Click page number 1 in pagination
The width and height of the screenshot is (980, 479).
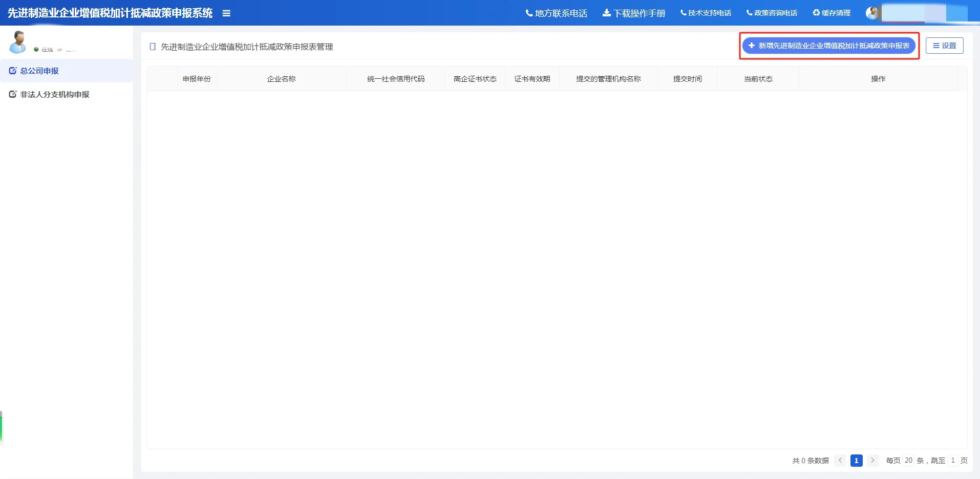point(856,461)
